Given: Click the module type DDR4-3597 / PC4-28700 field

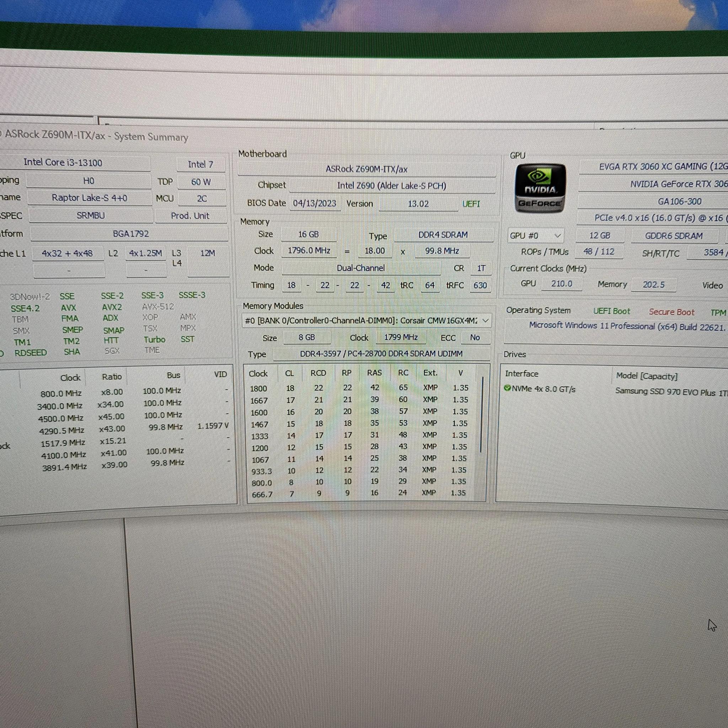Looking at the screenshot, I should click(381, 354).
